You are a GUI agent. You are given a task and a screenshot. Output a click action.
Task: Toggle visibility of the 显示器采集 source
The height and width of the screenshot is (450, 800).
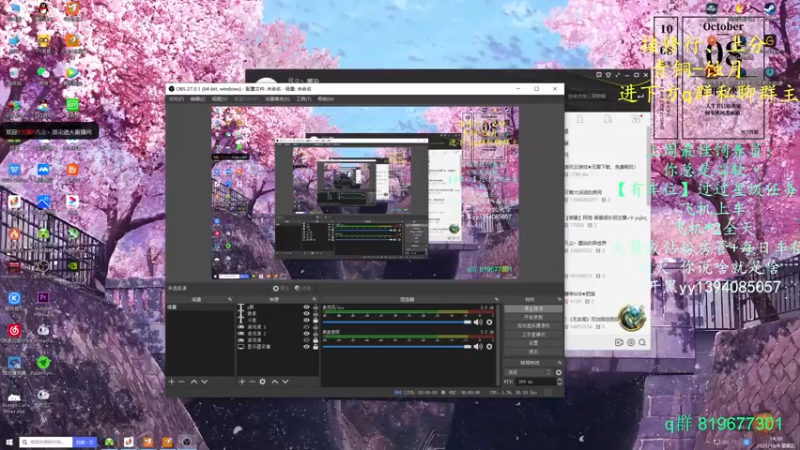(306, 347)
